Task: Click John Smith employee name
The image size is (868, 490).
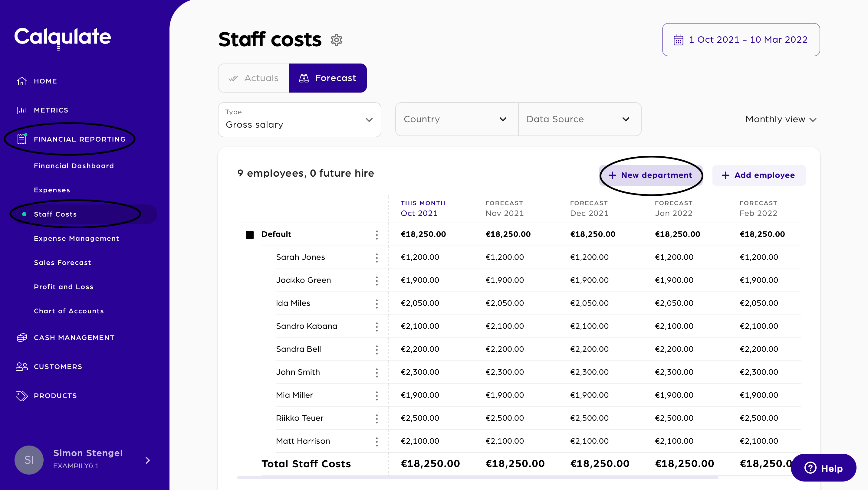Action: click(298, 372)
